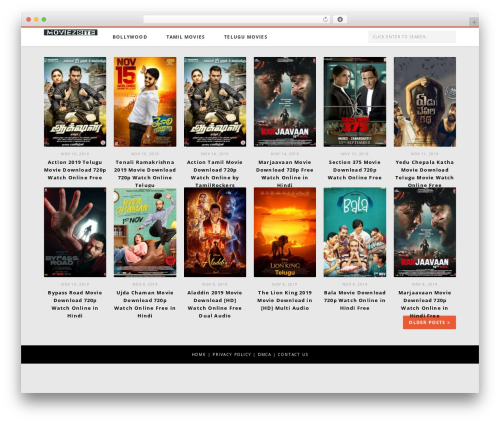Viewport: 500px width, 423px height.
Task: Open the Tamil Movies menu item
Action: pos(185,37)
